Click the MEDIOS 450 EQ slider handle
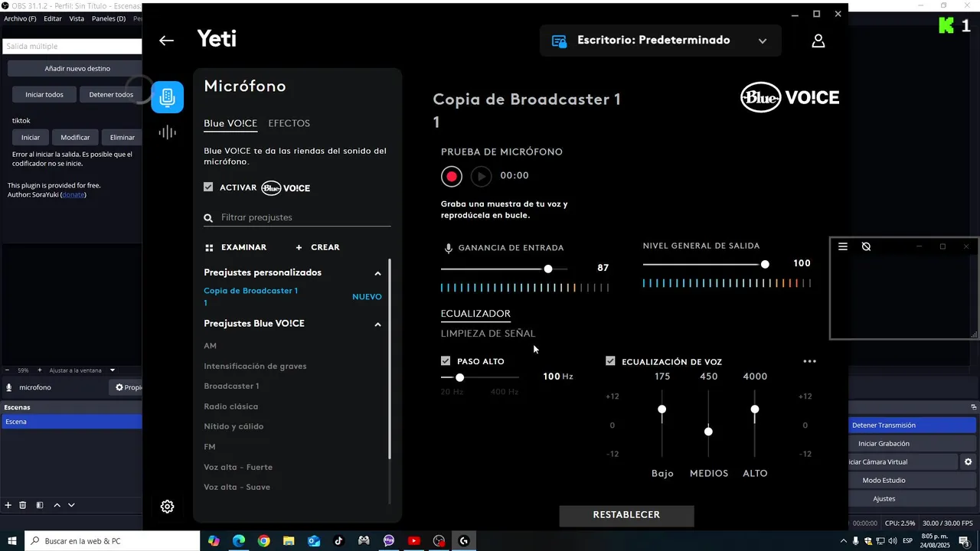Screen dimensions: 980x551 pyautogui.click(x=708, y=432)
